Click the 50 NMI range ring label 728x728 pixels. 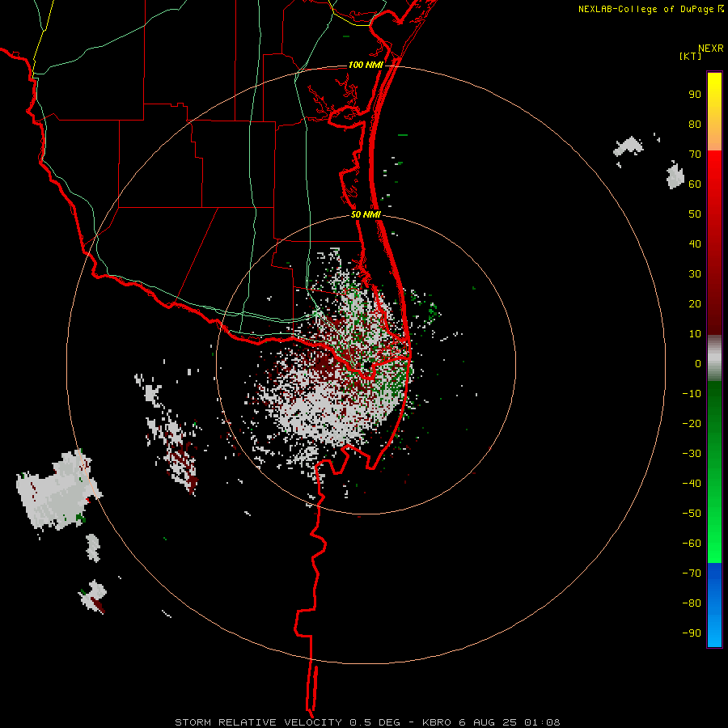[366, 214]
